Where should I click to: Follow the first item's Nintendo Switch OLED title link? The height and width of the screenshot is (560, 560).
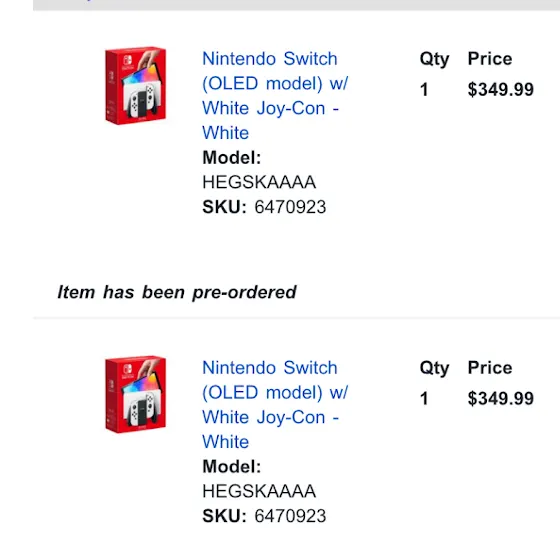point(275,95)
